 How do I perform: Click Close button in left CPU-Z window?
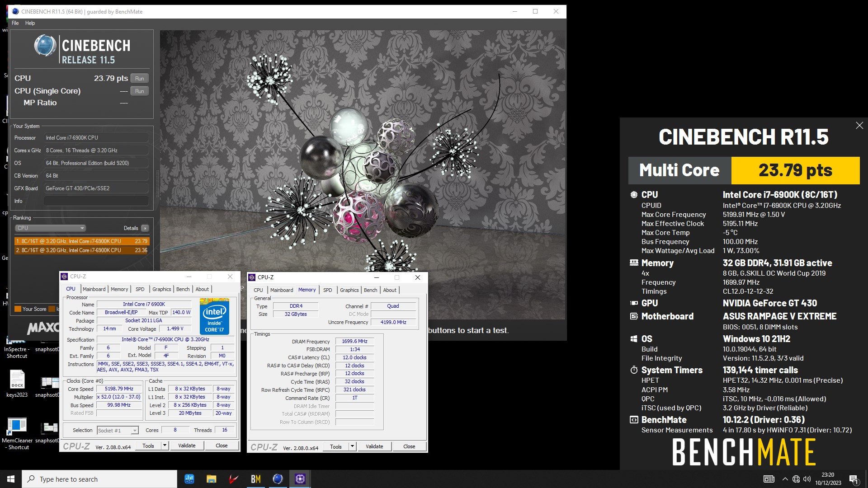[222, 446]
